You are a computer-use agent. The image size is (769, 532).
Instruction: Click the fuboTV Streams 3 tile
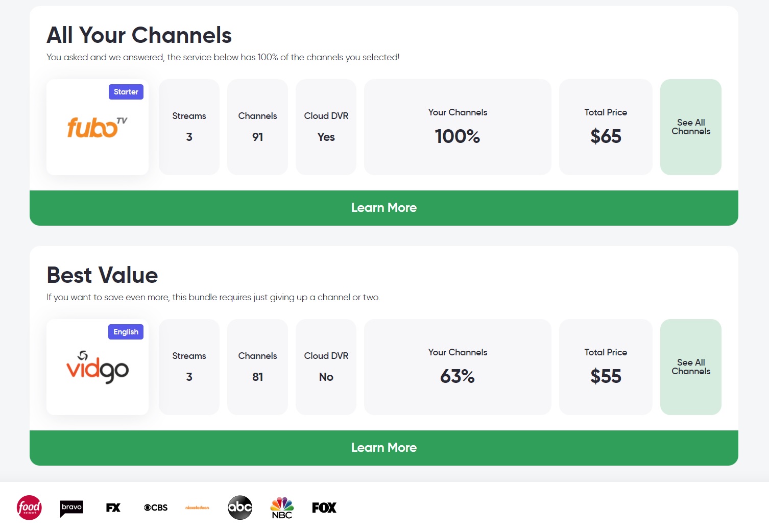[189, 127]
